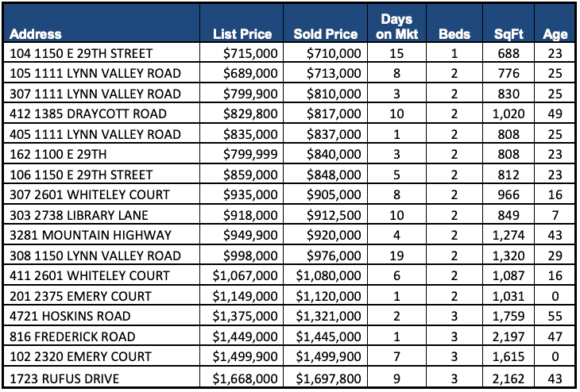Click the Sold Price column header

[325, 35]
